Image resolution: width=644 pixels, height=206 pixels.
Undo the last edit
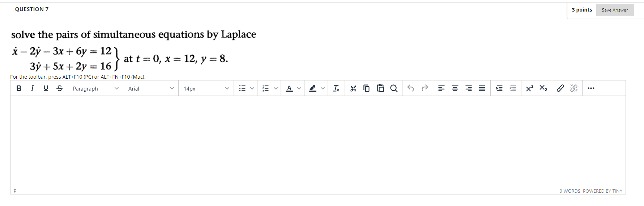pos(411,88)
